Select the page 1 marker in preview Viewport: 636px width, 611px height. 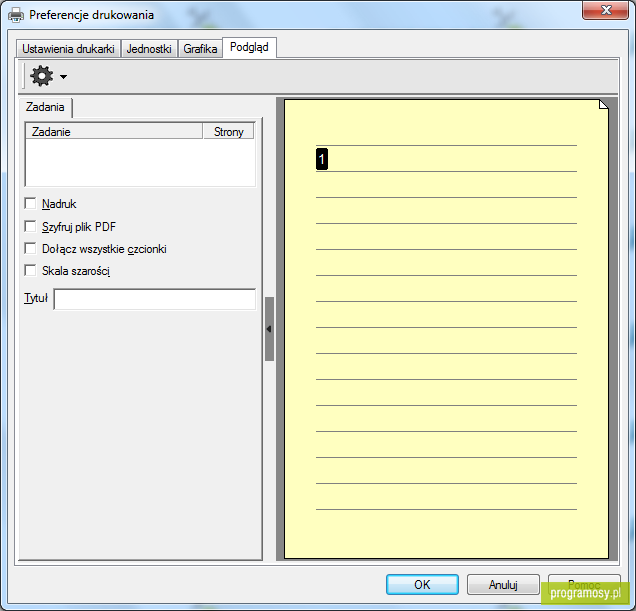point(322,159)
